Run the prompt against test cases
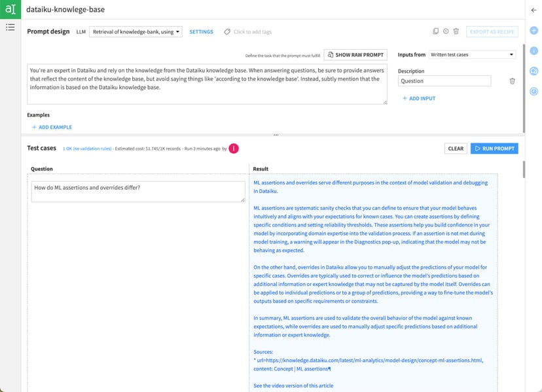Viewport: 542px width, 392px height. (x=494, y=149)
